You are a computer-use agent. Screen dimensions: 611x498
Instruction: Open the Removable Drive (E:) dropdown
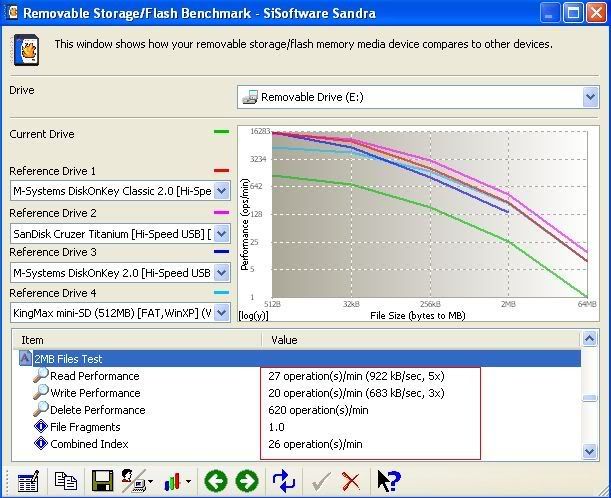click(589, 97)
